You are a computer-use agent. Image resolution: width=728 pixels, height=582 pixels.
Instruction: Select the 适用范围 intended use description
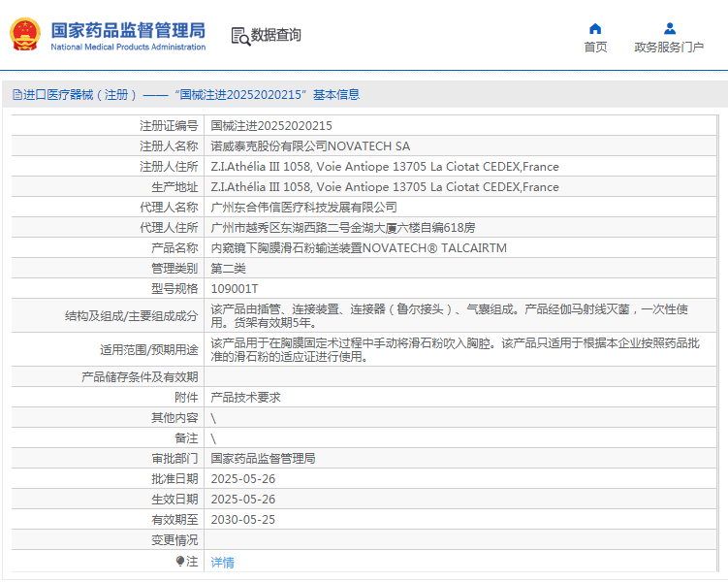[x=455, y=350]
